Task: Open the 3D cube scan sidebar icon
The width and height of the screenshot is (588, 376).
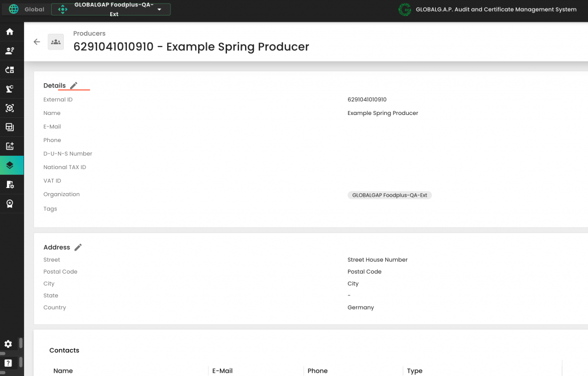Action: coord(9,108)
